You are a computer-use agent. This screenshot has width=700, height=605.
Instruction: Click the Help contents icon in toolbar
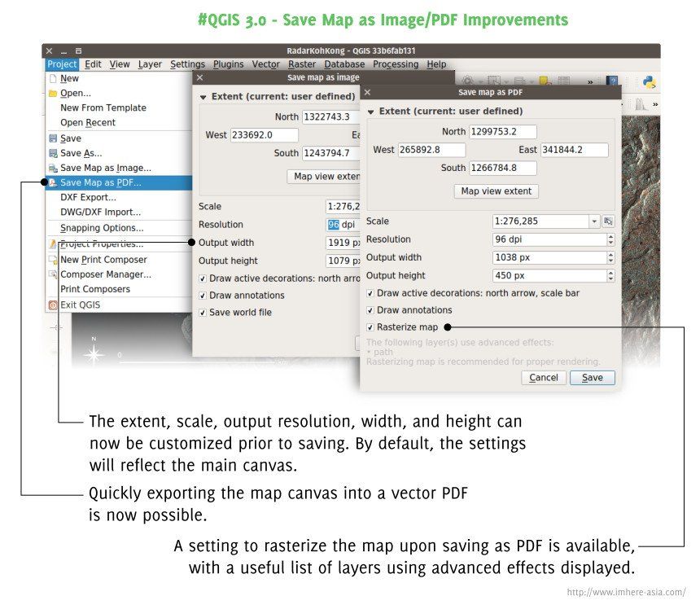pos(612,81)
